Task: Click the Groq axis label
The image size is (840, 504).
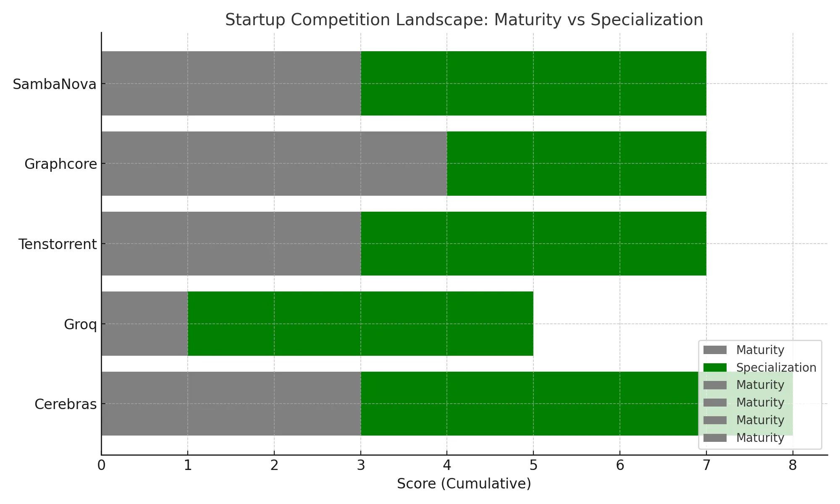Action: click(80, 324)
